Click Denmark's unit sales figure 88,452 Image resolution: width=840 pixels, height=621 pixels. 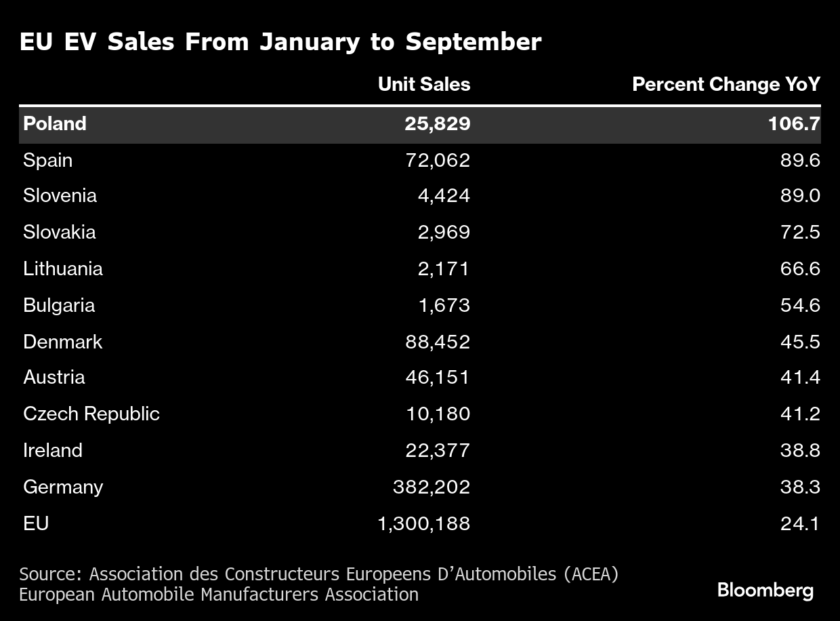pyautogui.click(x=438, y=342)
